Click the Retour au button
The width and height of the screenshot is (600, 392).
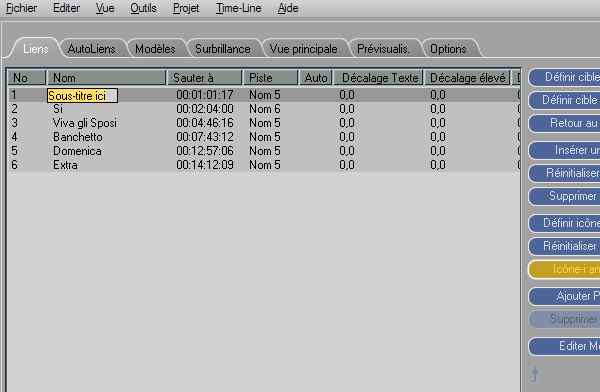pos(564,123)
